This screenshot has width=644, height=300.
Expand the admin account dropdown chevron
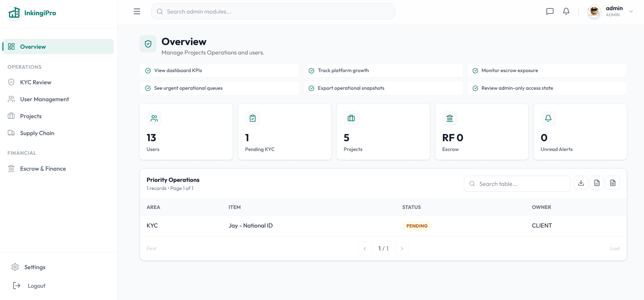[631, 12]
